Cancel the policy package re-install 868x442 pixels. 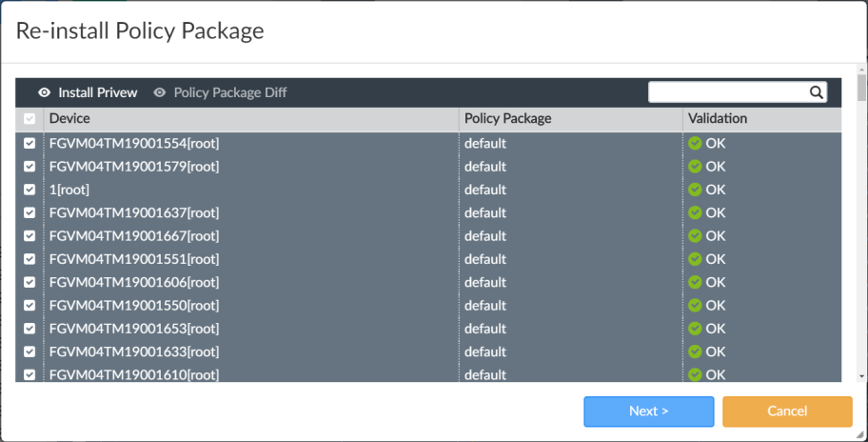pos(787,412)
